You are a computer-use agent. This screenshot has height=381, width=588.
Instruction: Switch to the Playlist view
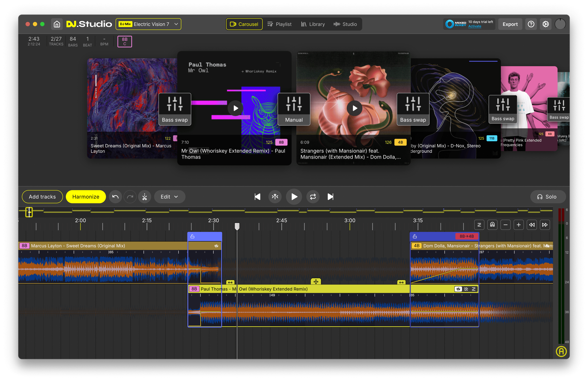click(279, 24)
